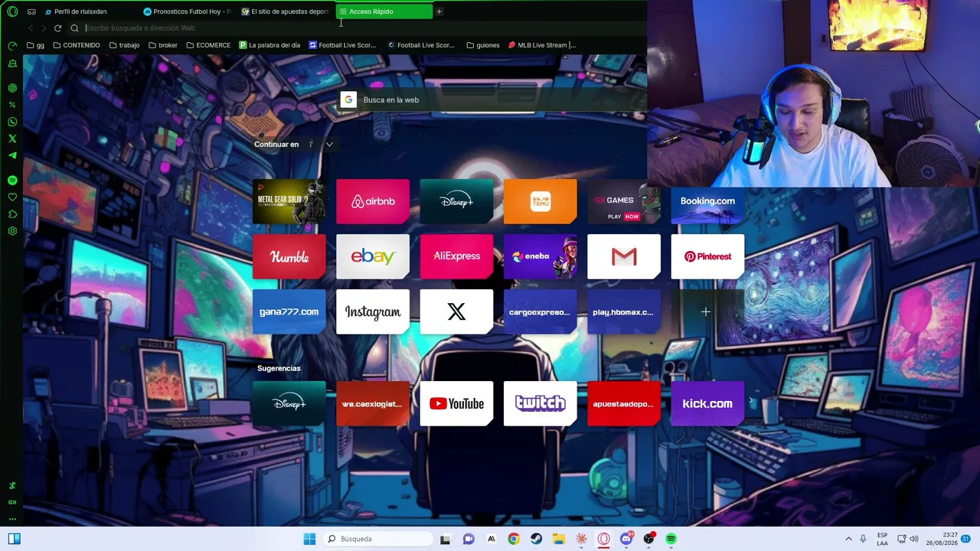This screenshot has height=551, width=980.
Task: Select the Acceso Rápido tab
Action: pos(384,11)
